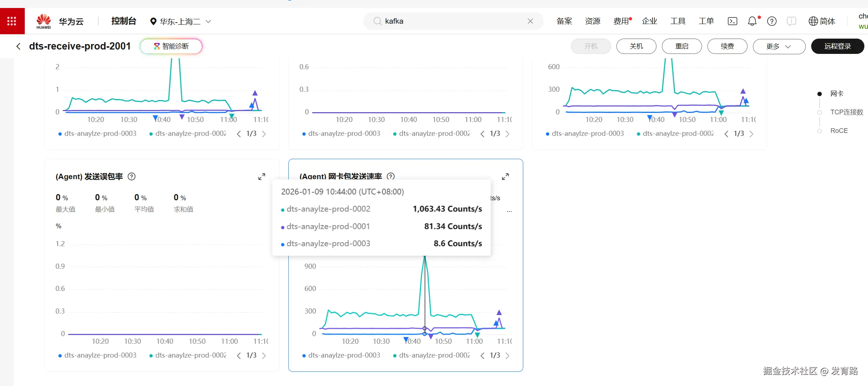Previous legend page in chart with 0.6 axis

pos(482,134)
